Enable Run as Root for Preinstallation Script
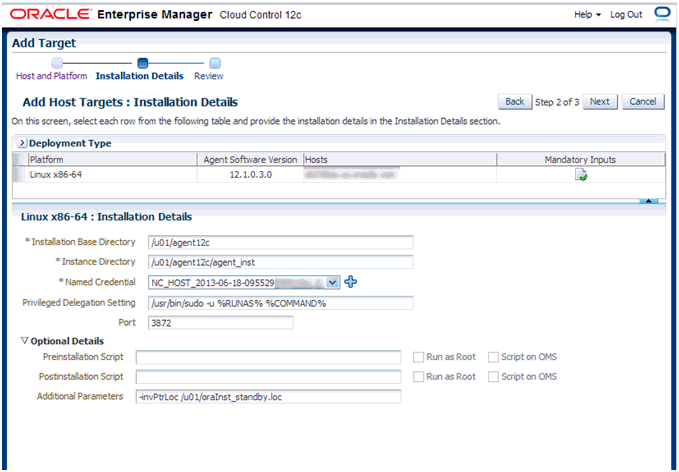The height and width of the screenshot is (472, 679). [x=418, y=357]
